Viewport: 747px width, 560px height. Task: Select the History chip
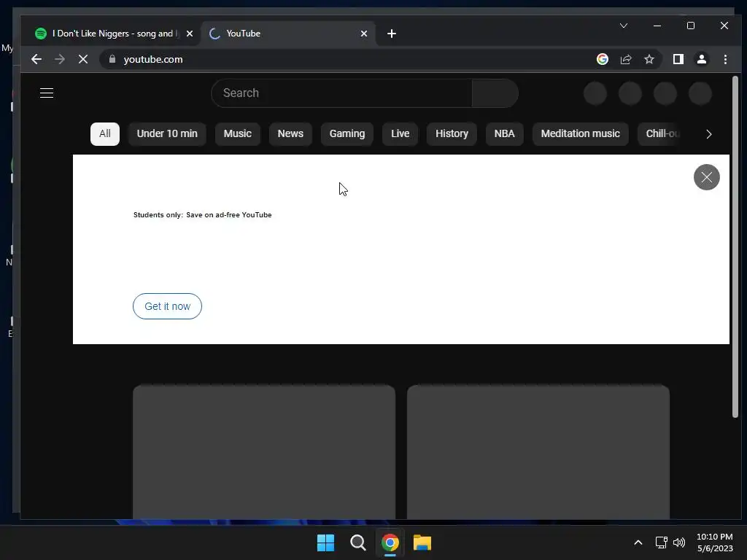pos(452,134)
